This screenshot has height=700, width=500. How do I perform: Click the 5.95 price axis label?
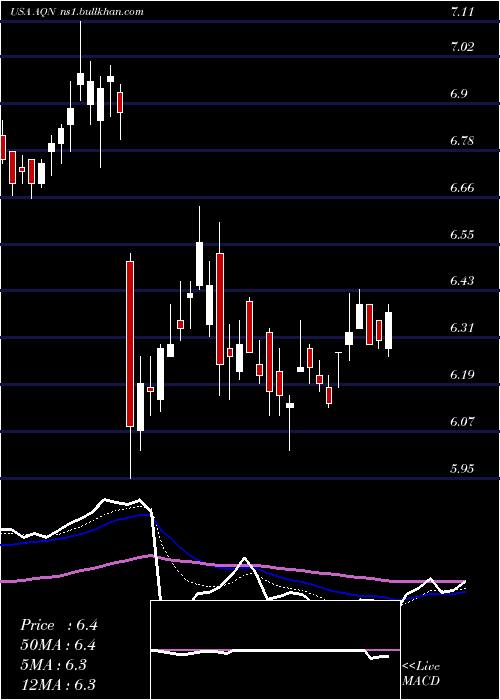[462, 468]
